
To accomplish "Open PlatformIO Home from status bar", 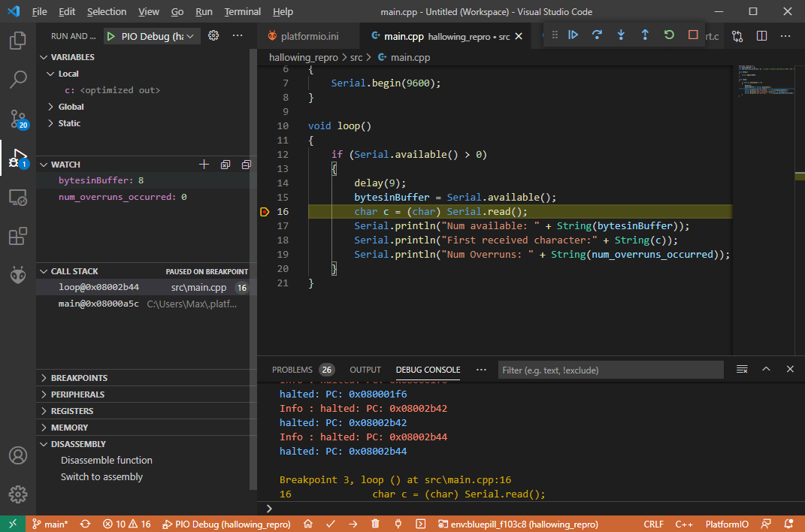I will [308, 524].
